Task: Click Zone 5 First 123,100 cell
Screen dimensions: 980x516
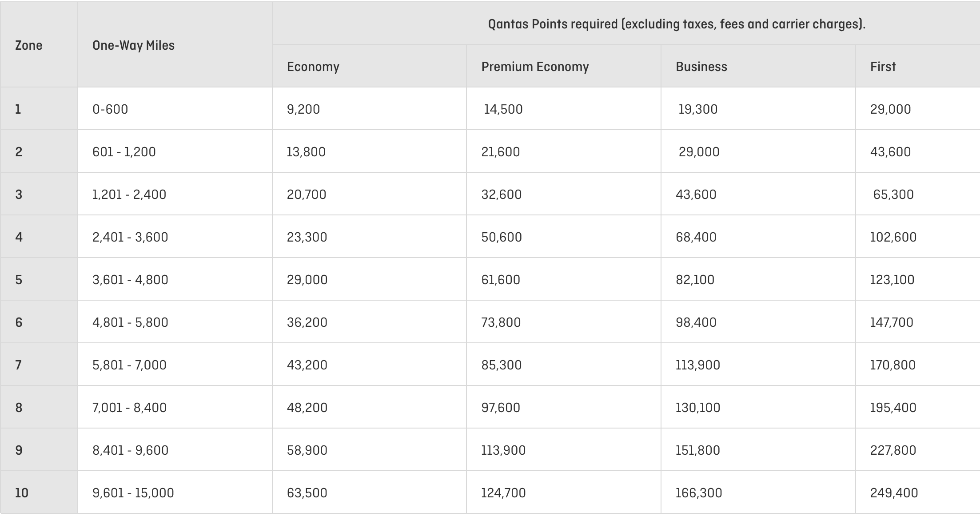Action: (x=892, y=280)
